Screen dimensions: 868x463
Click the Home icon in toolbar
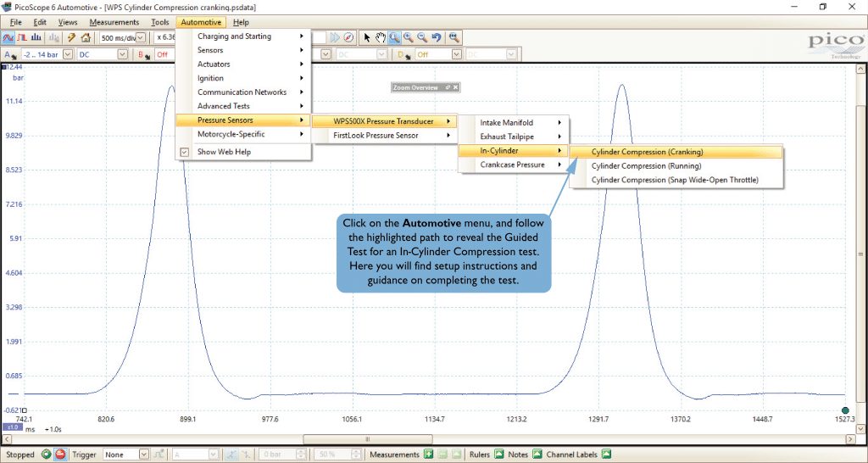(x=86, y=37)
